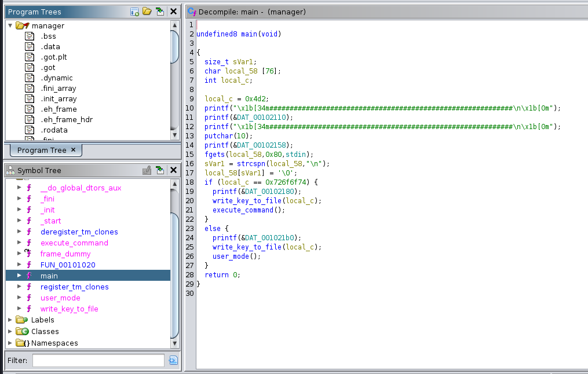This screenshot has width=588, height=374.
Task: Close the Symbol Tree panel
Action: (x=173, y=170)
